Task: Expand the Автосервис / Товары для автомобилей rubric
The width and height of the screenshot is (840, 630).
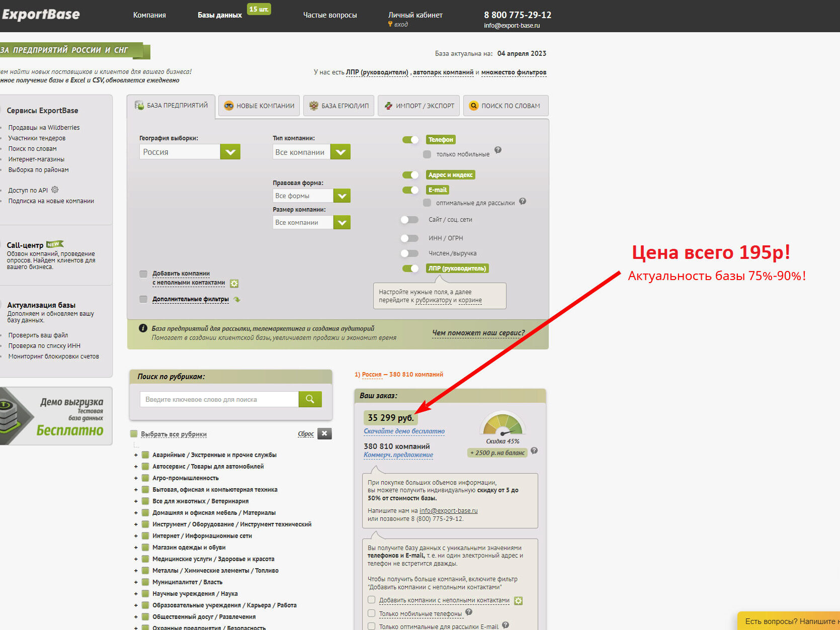Action: click(x=136, y=467)
